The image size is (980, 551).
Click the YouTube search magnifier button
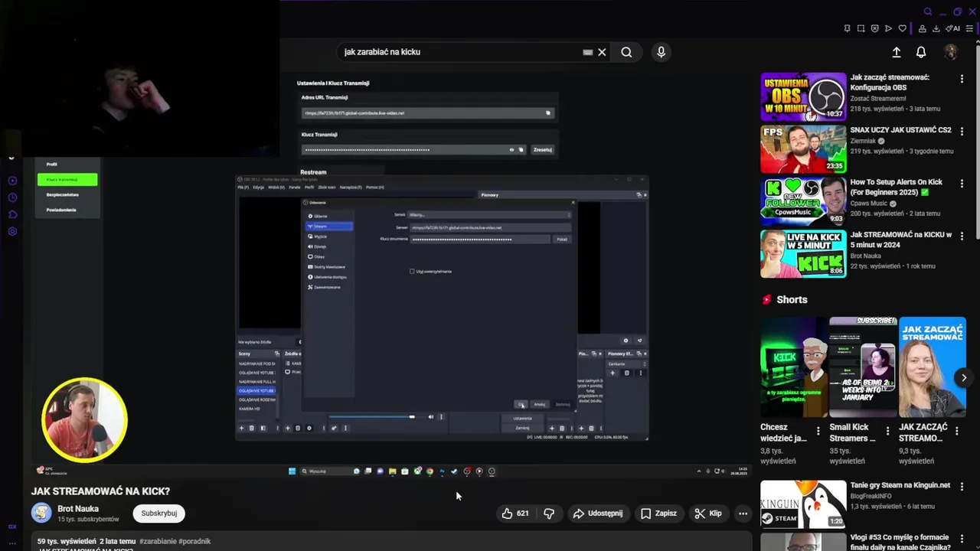(x=626, y=52)
